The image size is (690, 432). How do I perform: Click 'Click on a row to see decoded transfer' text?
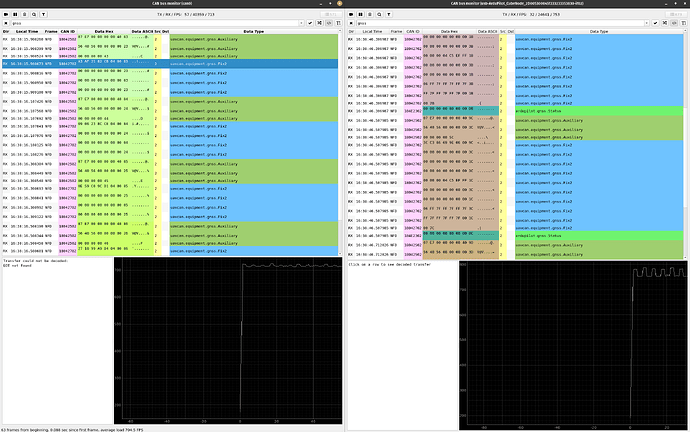pyautogui.click(x=389, y=264)
